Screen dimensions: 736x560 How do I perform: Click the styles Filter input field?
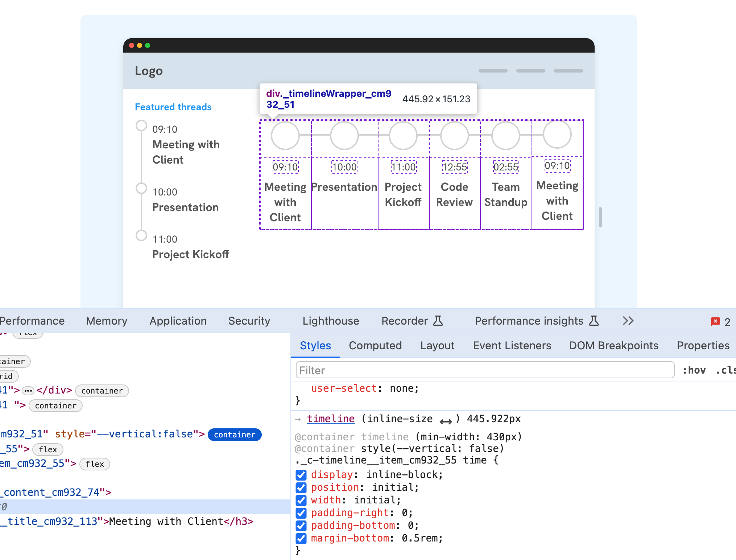click(x=485, y=370)
